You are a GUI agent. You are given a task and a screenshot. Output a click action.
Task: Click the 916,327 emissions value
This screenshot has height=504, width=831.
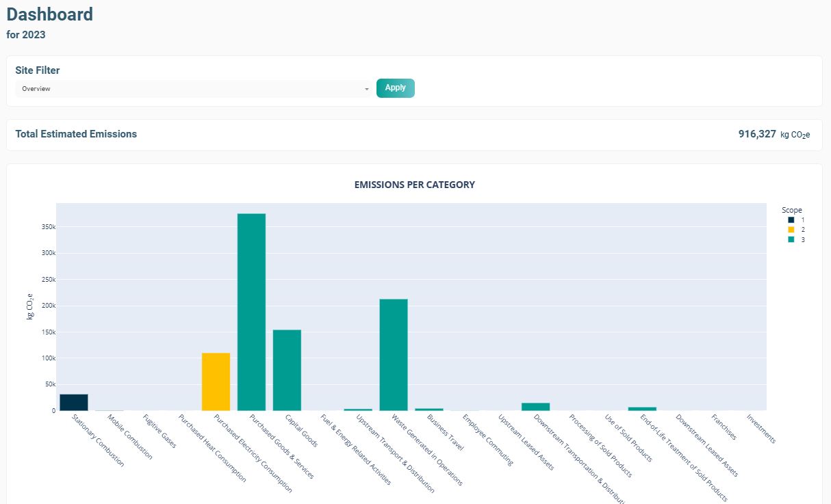757,134
